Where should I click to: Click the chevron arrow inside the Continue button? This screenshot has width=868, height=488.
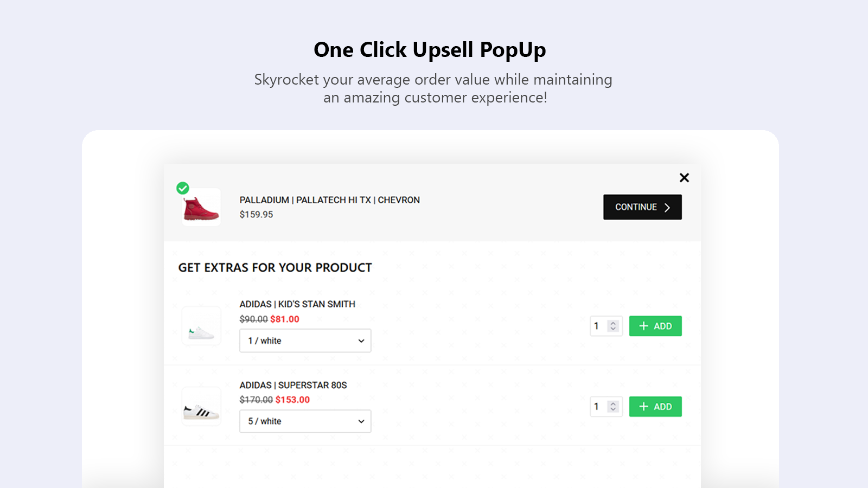pos(667,207)
